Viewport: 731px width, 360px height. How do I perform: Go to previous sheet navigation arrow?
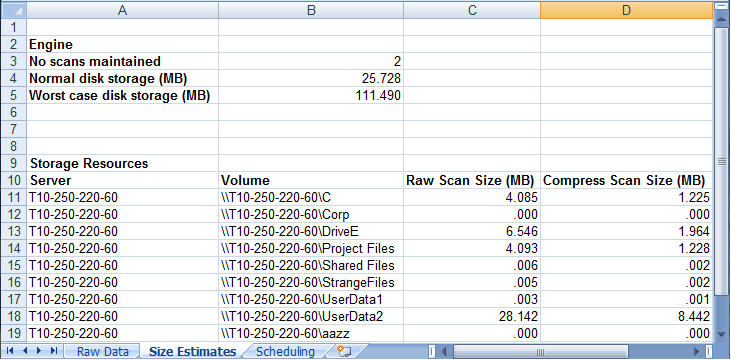(x=25, y=351)
